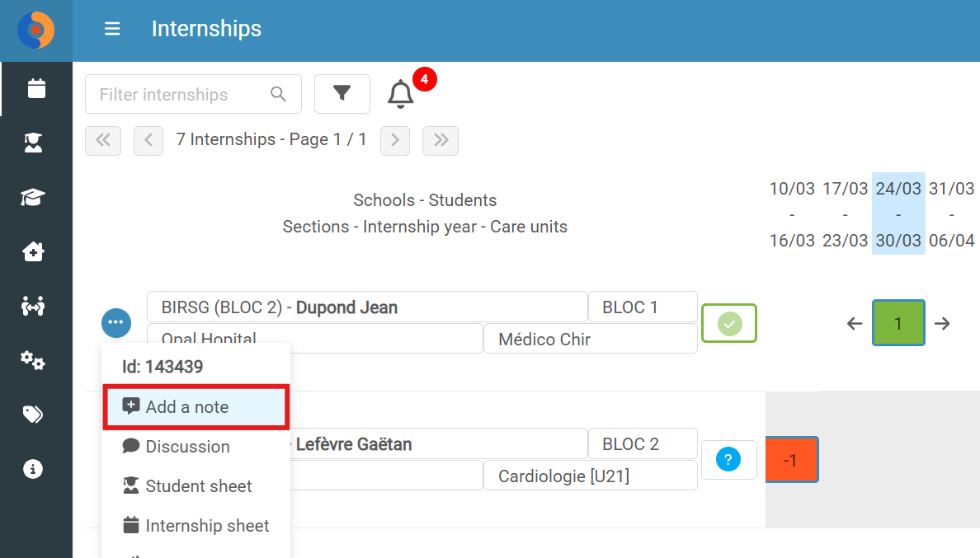980x558 pixels.
Task: Open the info icon in sidebar
Action: tap(33, 469)
